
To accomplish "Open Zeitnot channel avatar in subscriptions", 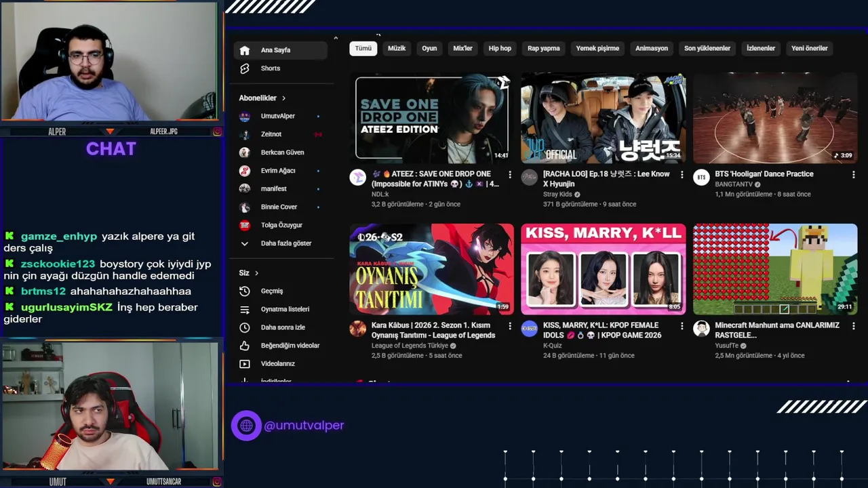I will pos(245,134).
